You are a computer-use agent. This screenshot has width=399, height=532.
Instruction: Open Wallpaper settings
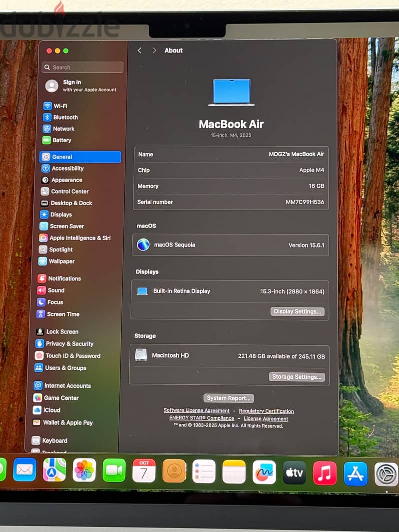(56, 262)
